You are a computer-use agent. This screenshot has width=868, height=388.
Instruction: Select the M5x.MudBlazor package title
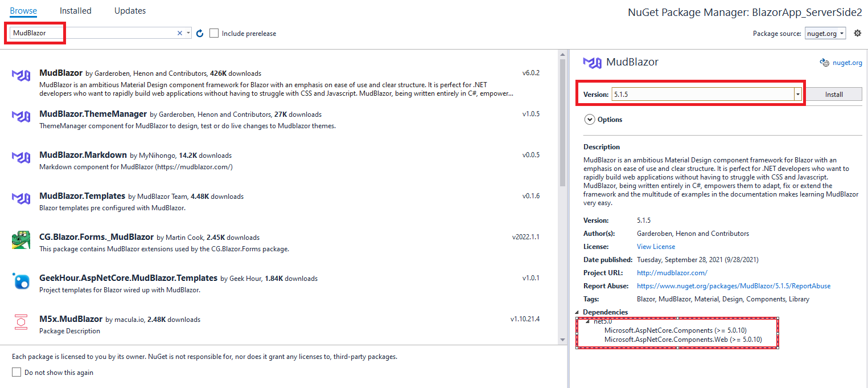point(71,319)
